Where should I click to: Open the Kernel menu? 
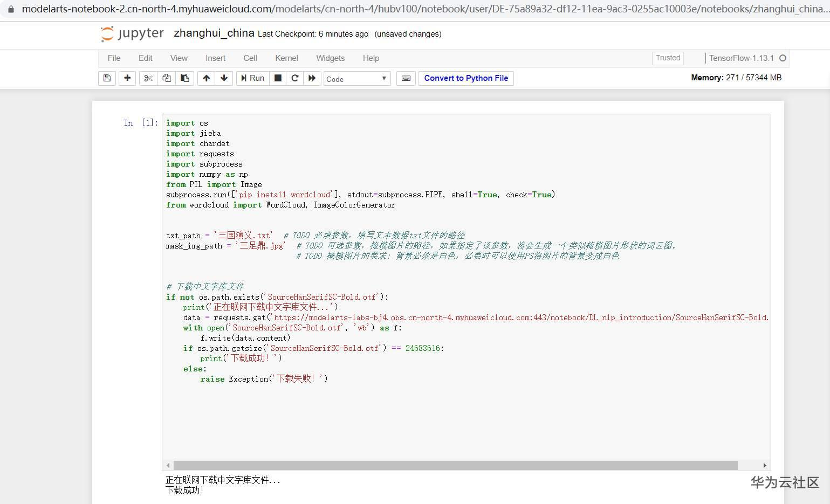[x=286, y=58]
